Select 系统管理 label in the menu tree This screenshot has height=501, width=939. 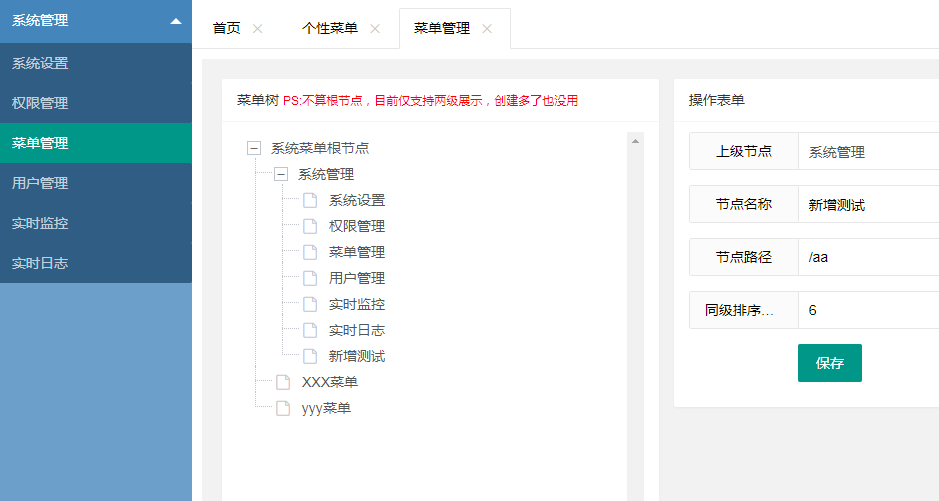pyautogui.click(x=326, y=174)
